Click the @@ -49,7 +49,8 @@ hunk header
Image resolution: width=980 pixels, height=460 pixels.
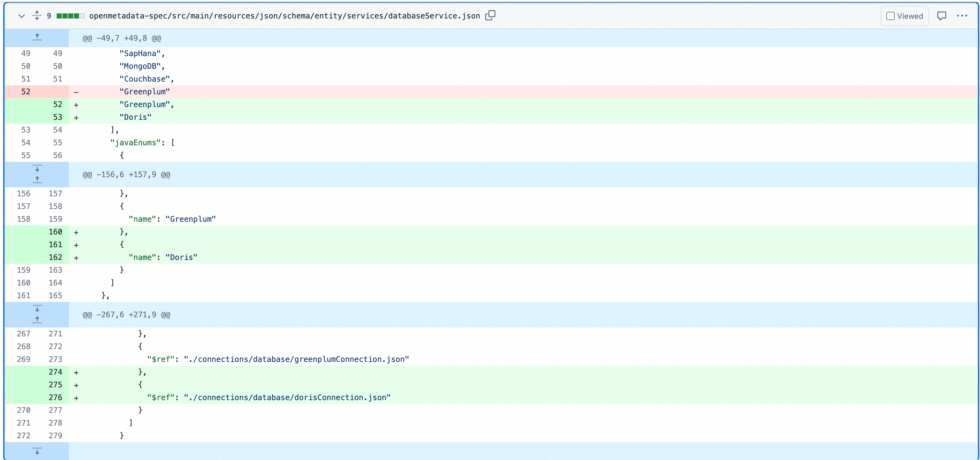point(122,39)
